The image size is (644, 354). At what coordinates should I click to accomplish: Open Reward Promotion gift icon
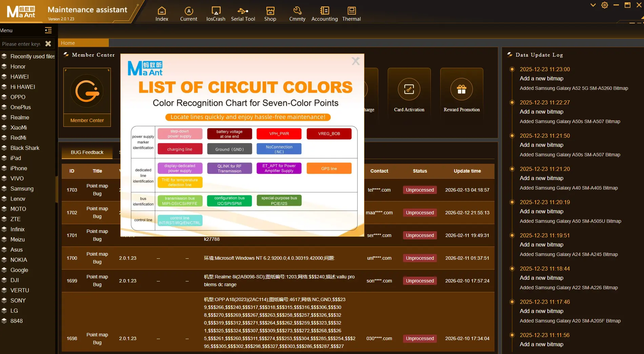coord(461,89)
